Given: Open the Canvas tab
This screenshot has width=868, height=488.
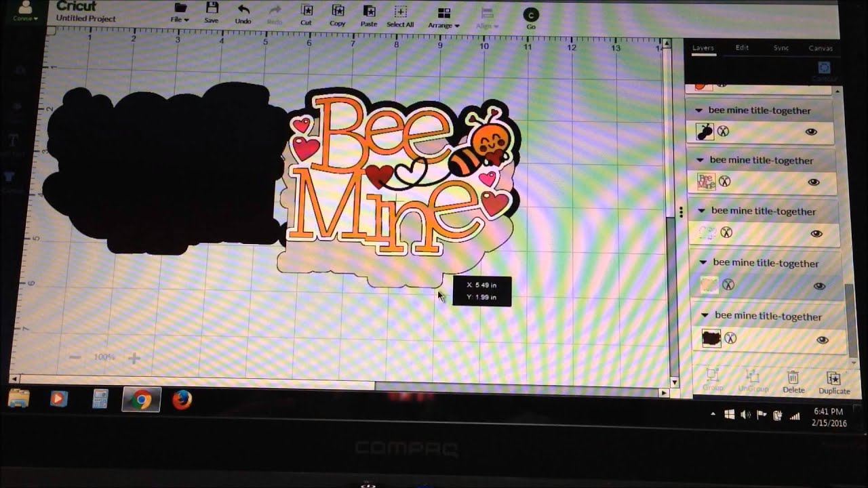Looking at the screenshot, I should pyautogui.click(x=821, y=49).
